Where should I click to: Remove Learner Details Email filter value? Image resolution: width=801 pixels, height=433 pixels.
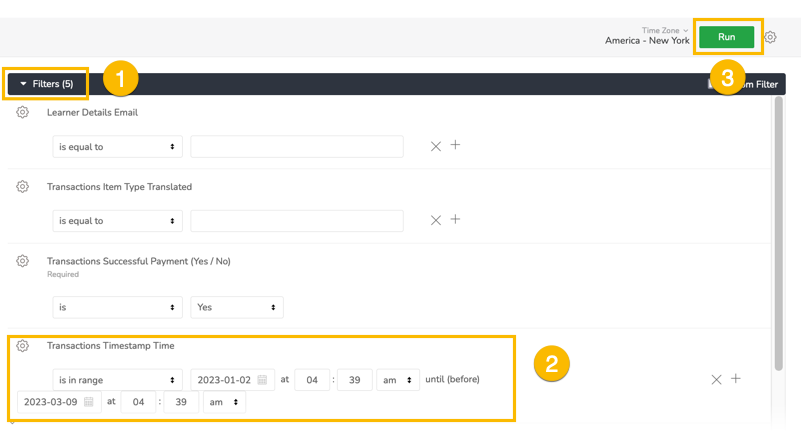click(436, 147)
